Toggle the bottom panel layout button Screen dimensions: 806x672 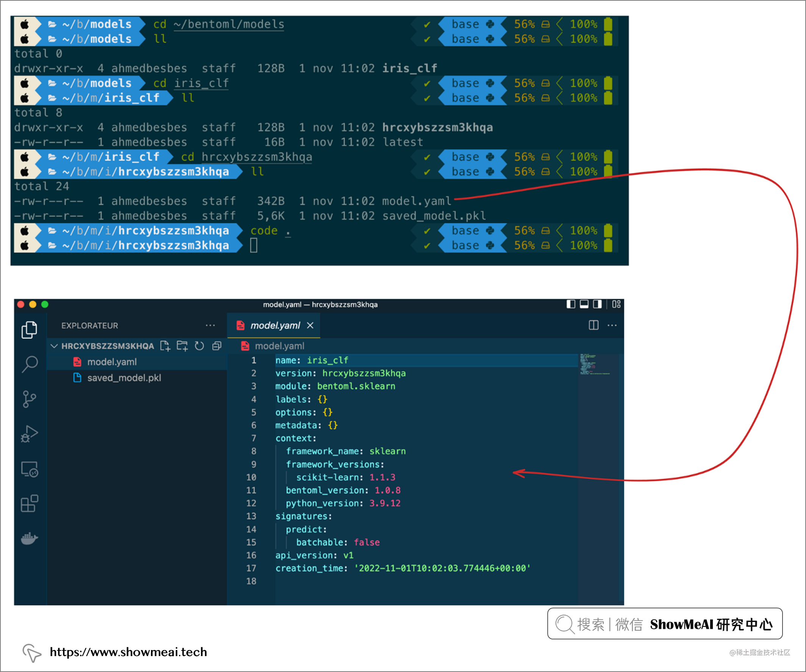click(584, 304)
